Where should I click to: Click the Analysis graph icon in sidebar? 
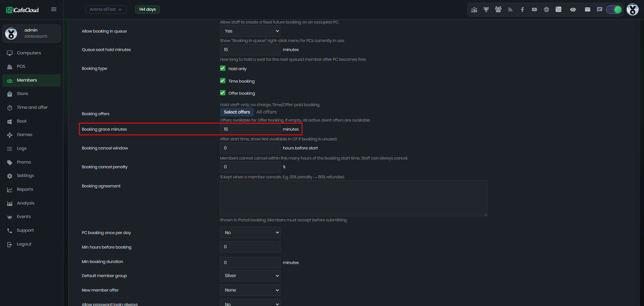click(x=10, y=203)
